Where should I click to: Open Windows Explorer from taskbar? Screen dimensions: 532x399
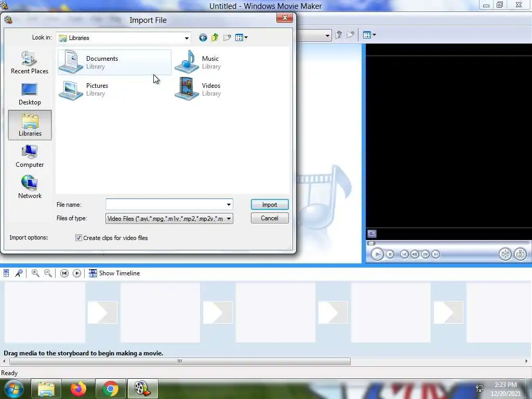[46, 389]
